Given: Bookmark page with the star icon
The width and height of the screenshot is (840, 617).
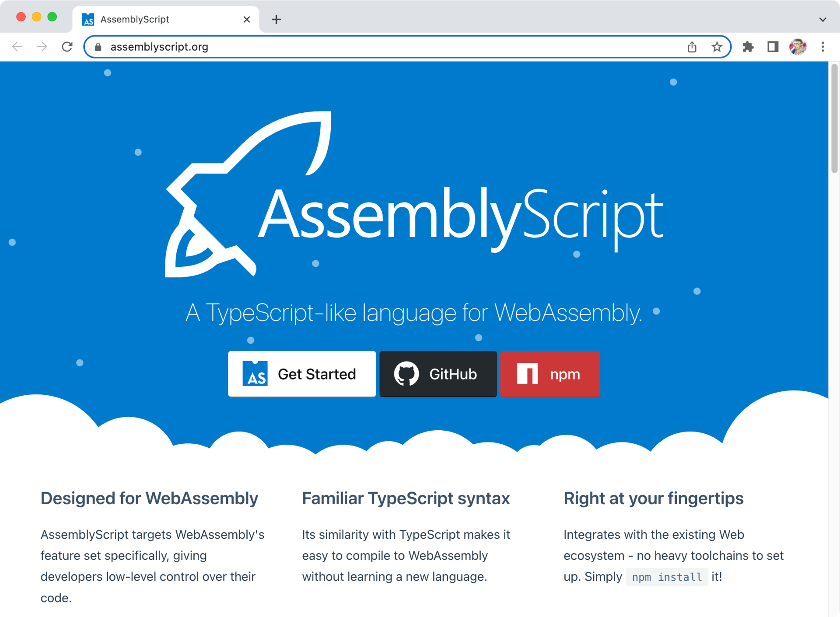Looking at the screenshot, I should tap(717, 47).
